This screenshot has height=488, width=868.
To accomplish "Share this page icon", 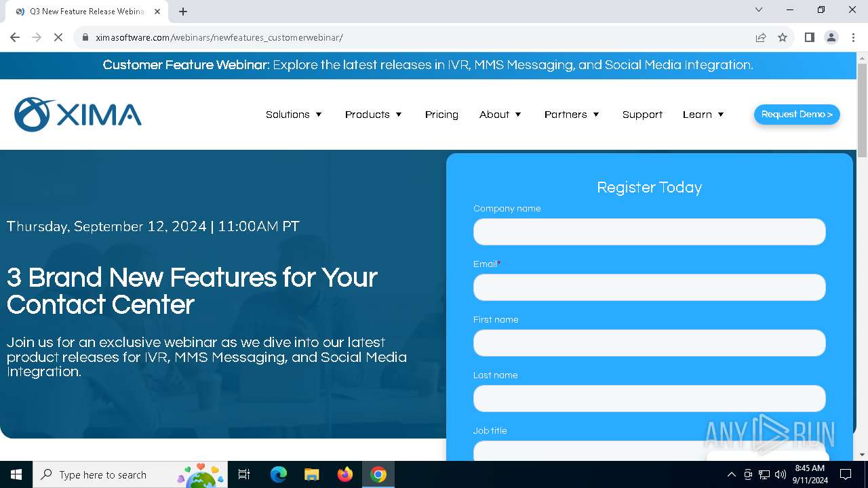I will (761, 37).
